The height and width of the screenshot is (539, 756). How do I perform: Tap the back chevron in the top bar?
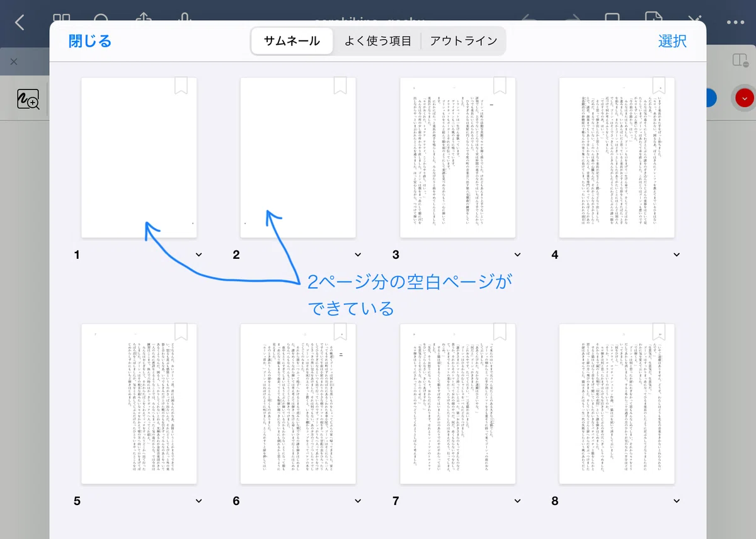point(20,23)
